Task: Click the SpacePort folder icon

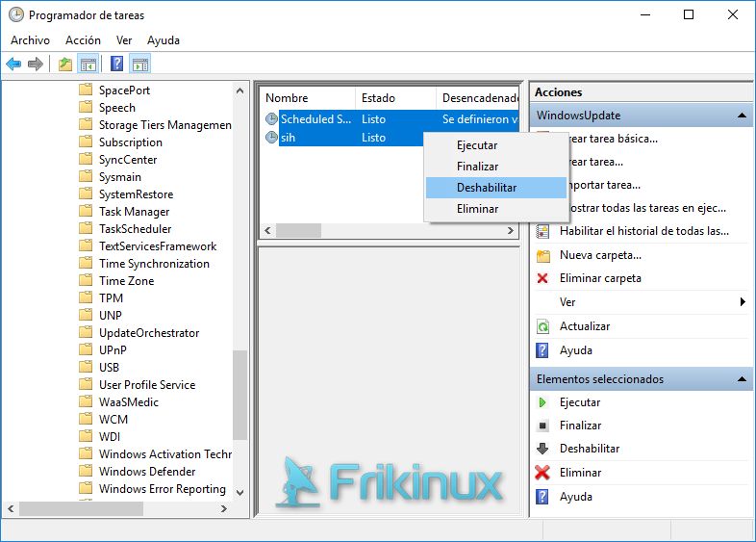Action: click(86, 90)
